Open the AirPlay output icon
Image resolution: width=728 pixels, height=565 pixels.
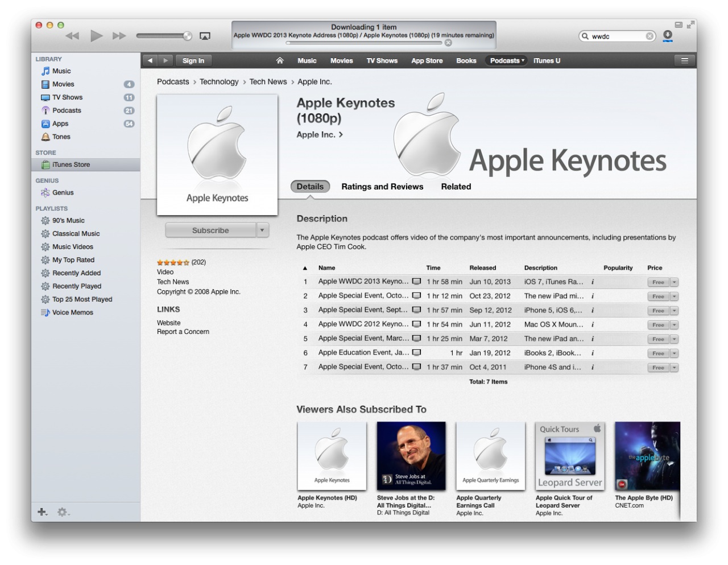[205, 36]
